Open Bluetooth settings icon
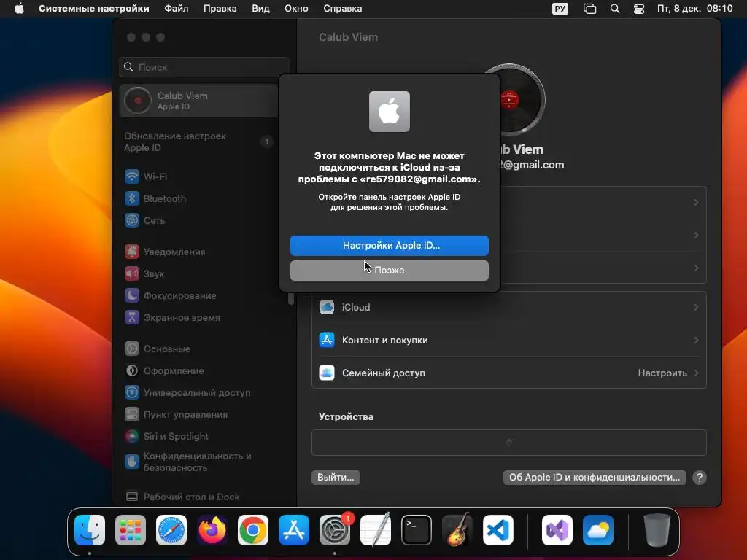The width and height of the screenshot is (747, 560). [132, 198]
